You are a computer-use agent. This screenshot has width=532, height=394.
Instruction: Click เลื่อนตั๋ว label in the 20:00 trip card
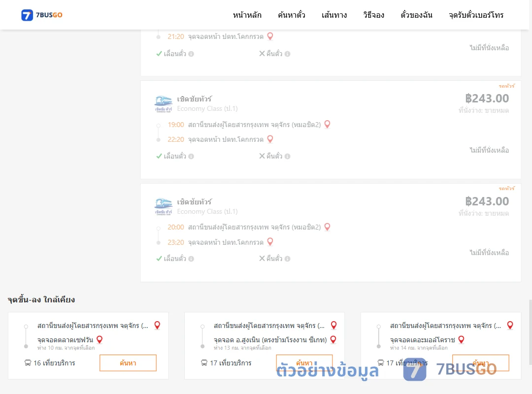click(175, 259)
